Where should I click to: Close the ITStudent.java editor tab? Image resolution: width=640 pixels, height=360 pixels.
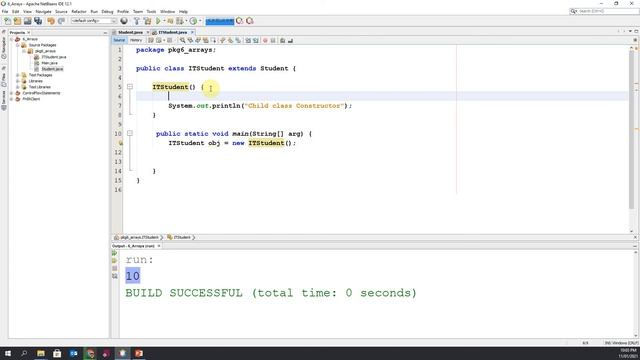click(x=192, y=32)
